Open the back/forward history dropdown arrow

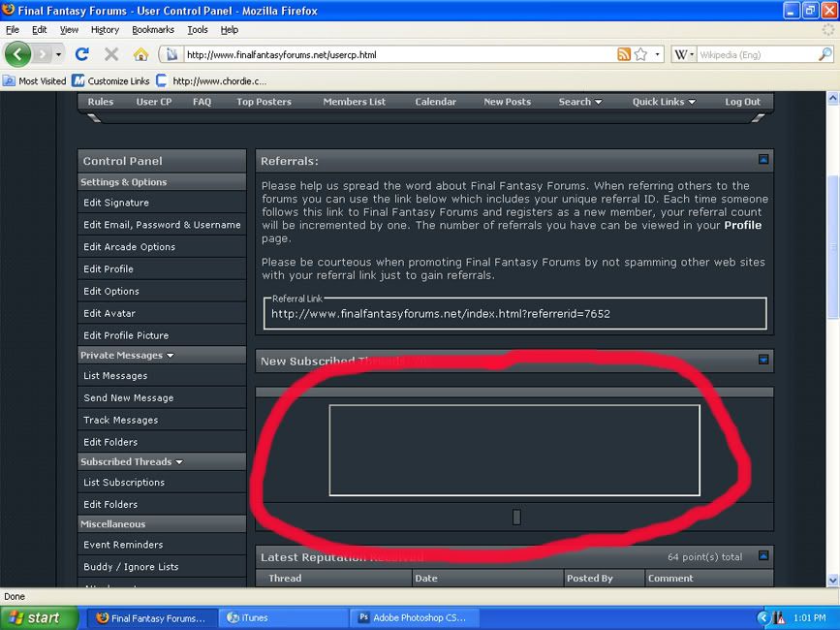point(58,54)
